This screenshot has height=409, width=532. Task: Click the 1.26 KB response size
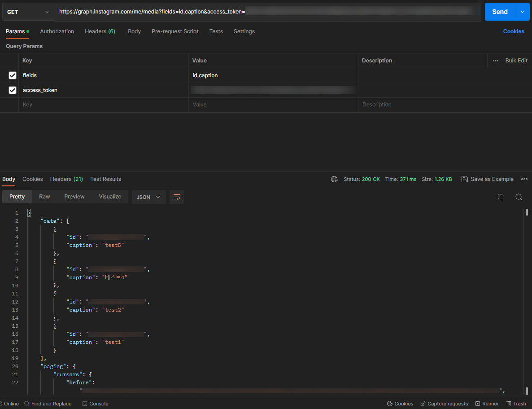coord(443,179)
